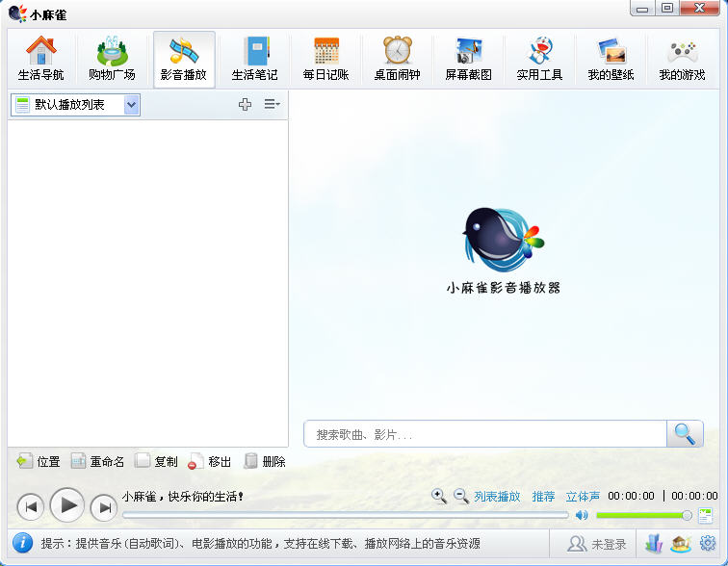Click the playback progress bar
Screen dimensions: 728x566
tap(345, 515)
